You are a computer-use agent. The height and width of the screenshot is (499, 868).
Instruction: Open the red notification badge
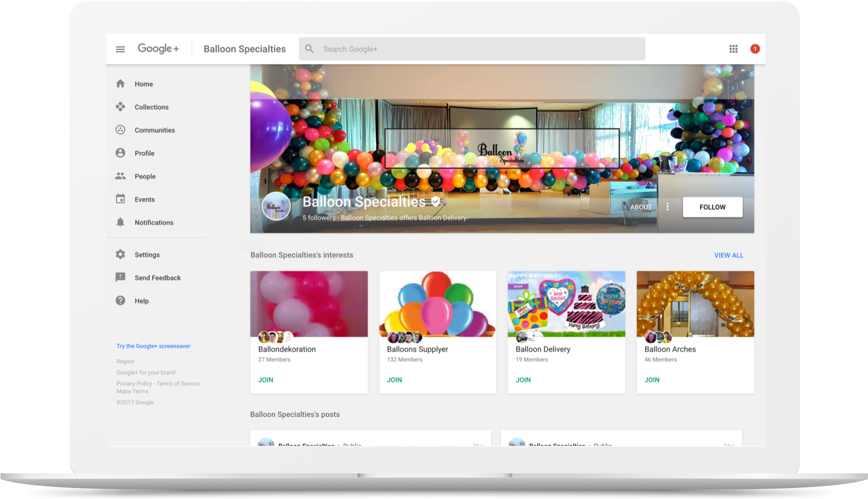(755, 49)
